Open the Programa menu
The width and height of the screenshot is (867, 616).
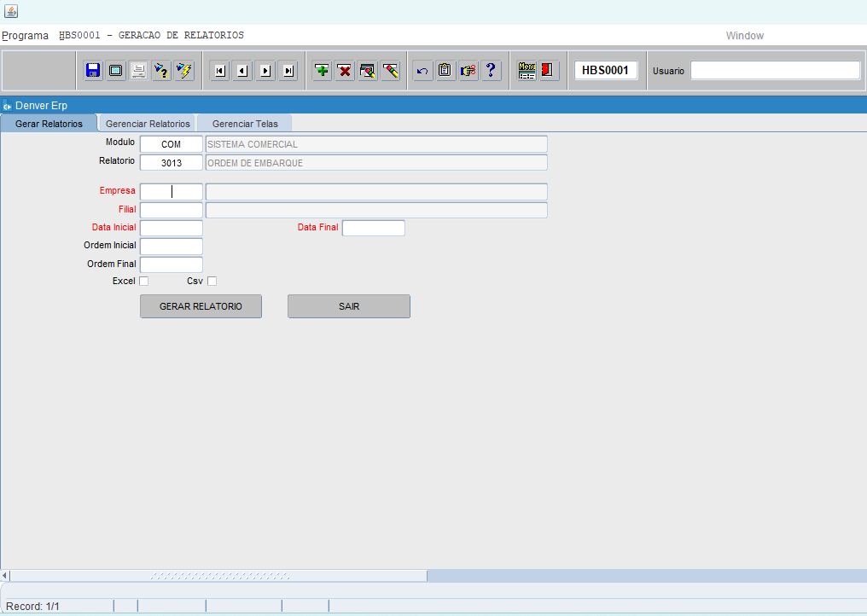pos(25,36)
